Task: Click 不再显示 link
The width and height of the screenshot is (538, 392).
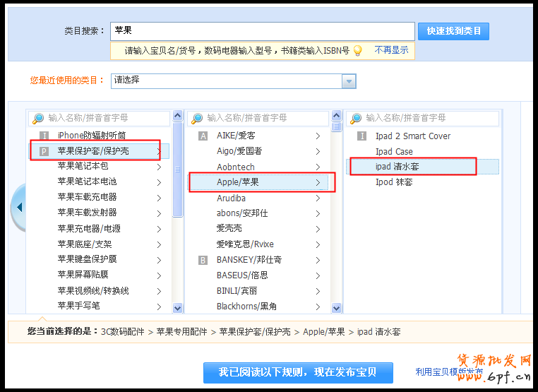Action: (391, 50)
